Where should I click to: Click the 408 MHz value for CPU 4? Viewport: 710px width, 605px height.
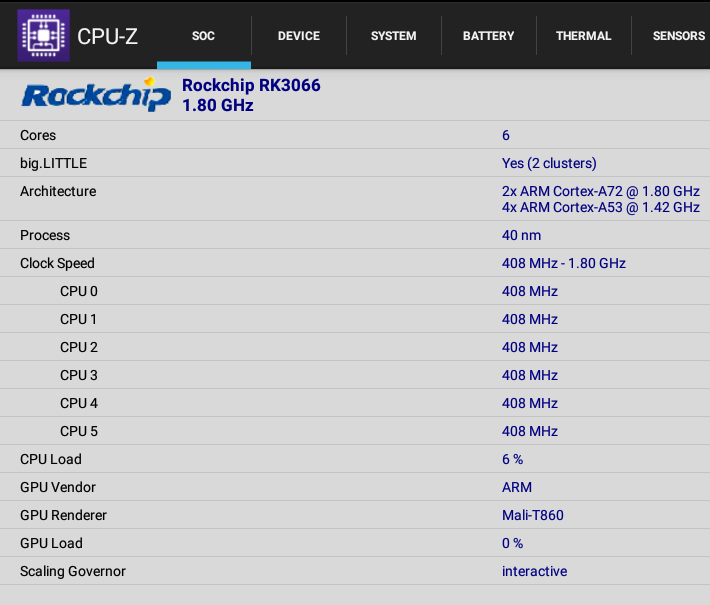click(x=530, y=403)
